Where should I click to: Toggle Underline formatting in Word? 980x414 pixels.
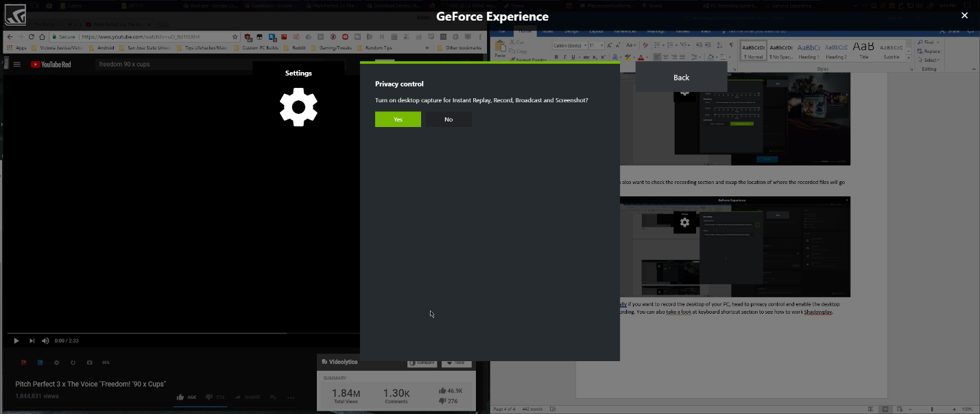tap(573, 57)
